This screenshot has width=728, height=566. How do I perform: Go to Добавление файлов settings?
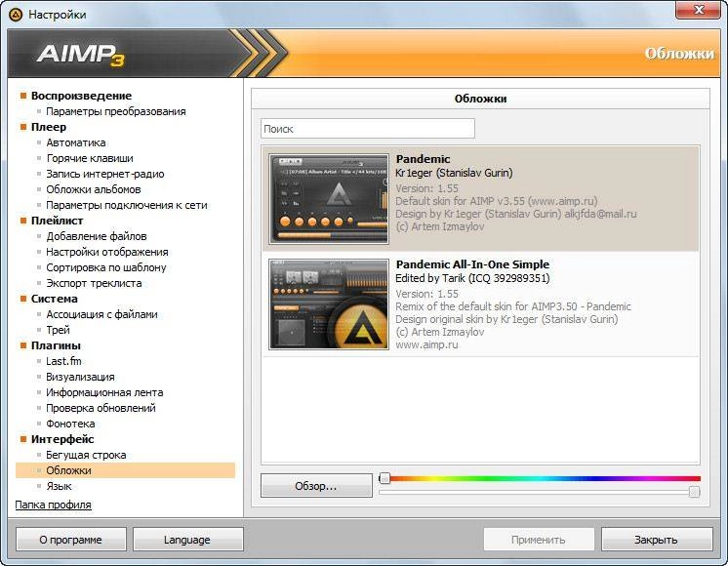[96, 236]
